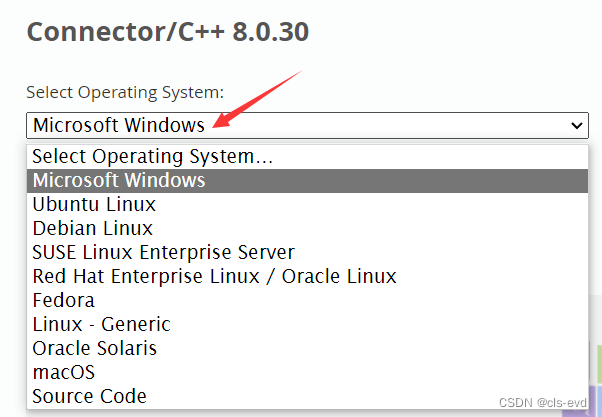Viewport: 602px width, 417px height.
Task: Click the CSDN watermark text
Action: coord(518,404)
